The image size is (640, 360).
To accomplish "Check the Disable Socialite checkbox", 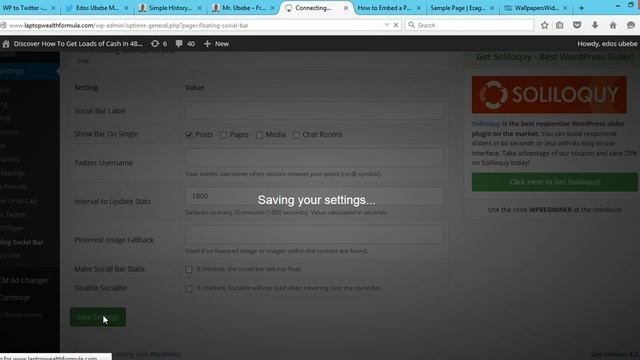I will [x=189, y=289].
